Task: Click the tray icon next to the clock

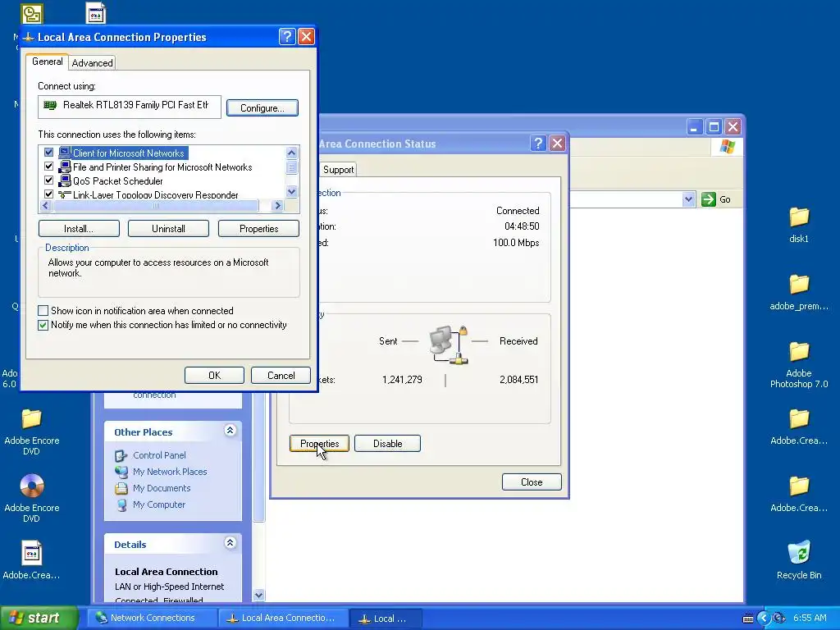Action: 779,619
